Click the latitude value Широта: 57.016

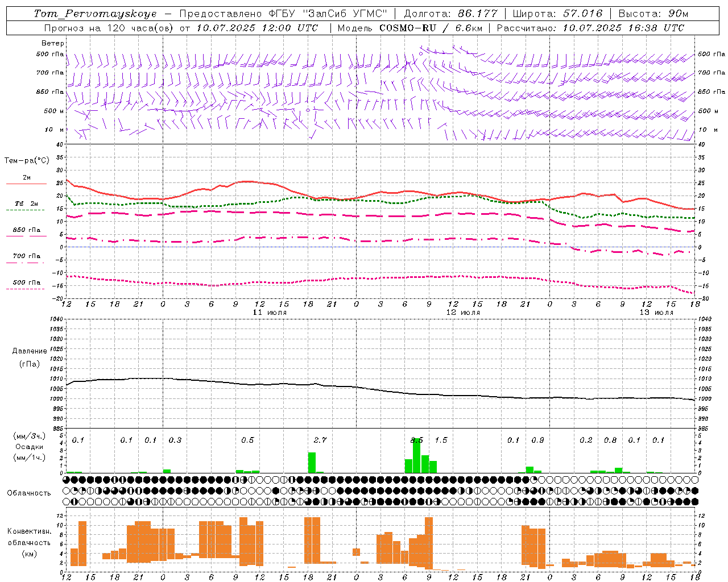[x=557, y=14]
